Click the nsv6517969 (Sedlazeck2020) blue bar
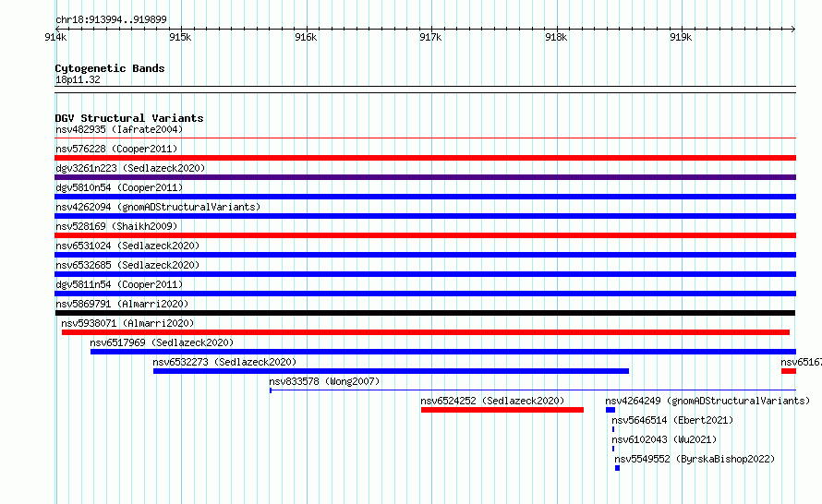The image size is (822, 504). tap(443, 352)
